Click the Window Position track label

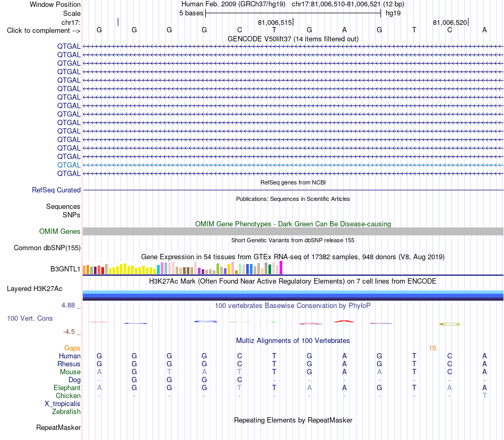(55, 4)
